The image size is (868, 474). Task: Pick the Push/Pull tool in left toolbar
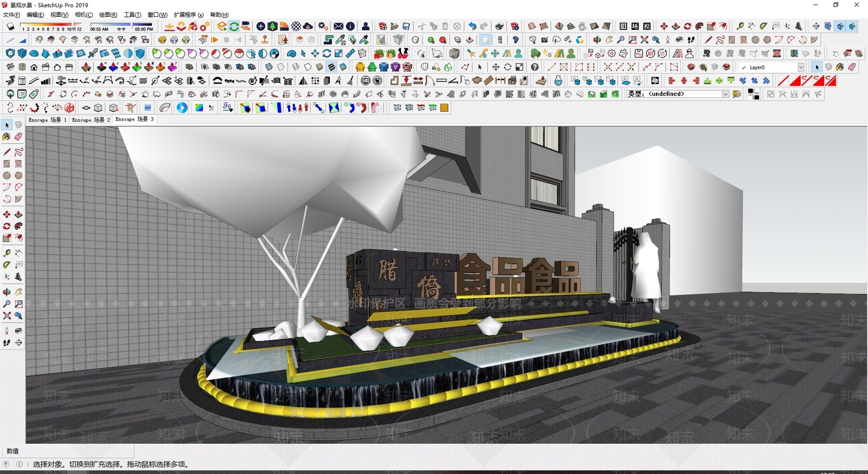click(18, 214)
